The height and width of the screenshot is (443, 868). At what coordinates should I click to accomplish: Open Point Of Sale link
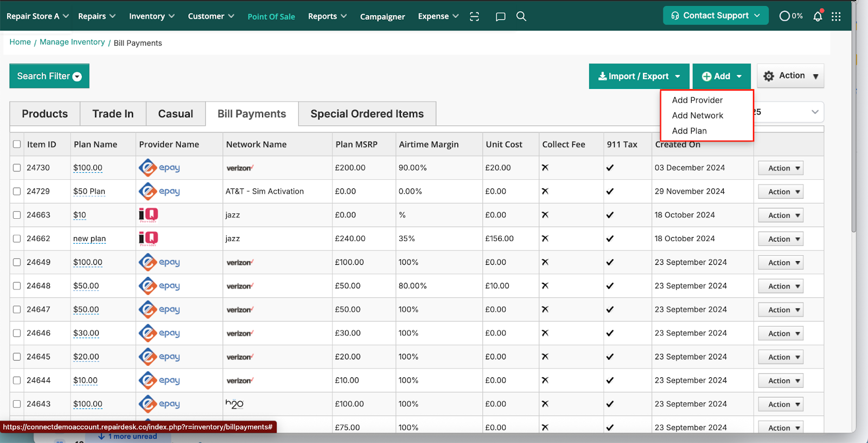tap(271, 17)
